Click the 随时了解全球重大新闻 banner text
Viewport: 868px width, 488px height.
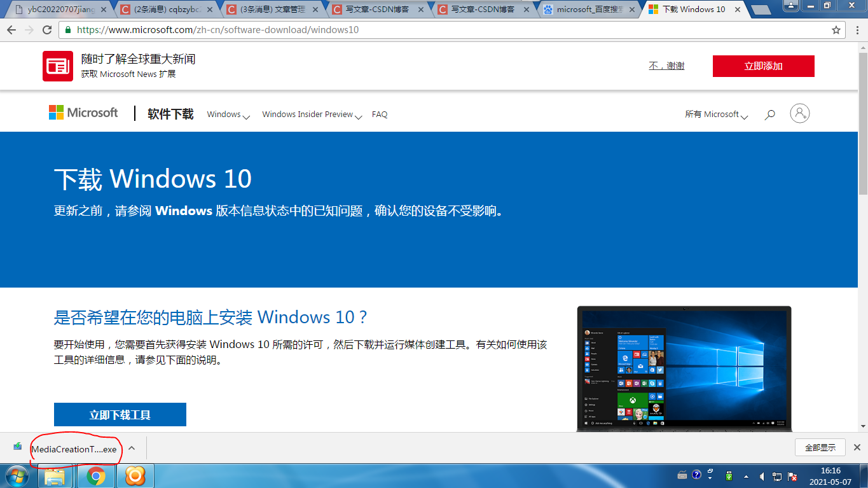138,59
